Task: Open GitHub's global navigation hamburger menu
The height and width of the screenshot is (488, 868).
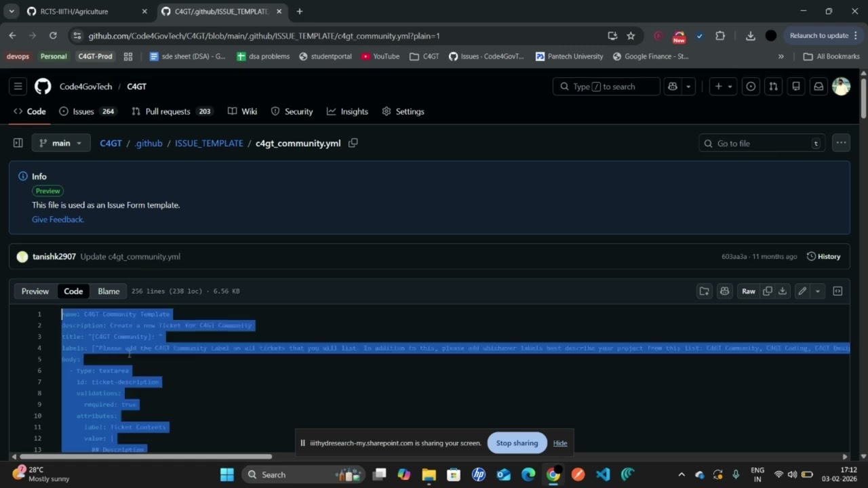Action: tap(18, 86)
